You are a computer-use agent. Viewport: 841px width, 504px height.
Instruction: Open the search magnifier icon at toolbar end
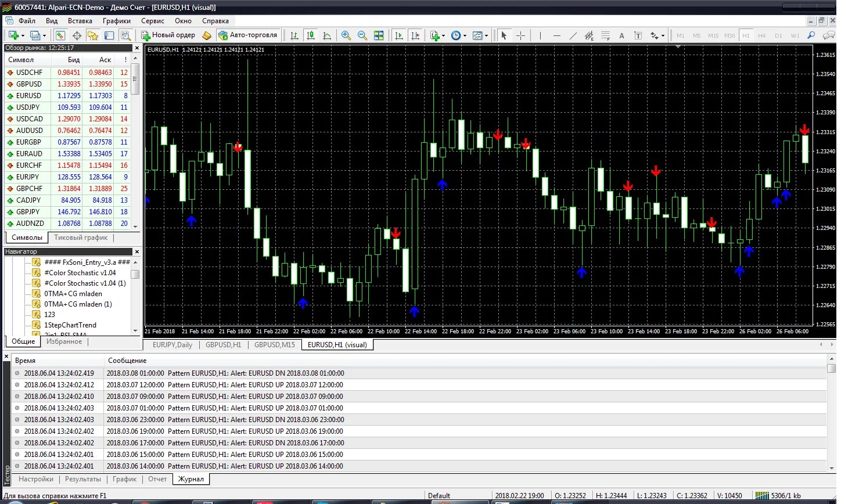coord(811,35)
